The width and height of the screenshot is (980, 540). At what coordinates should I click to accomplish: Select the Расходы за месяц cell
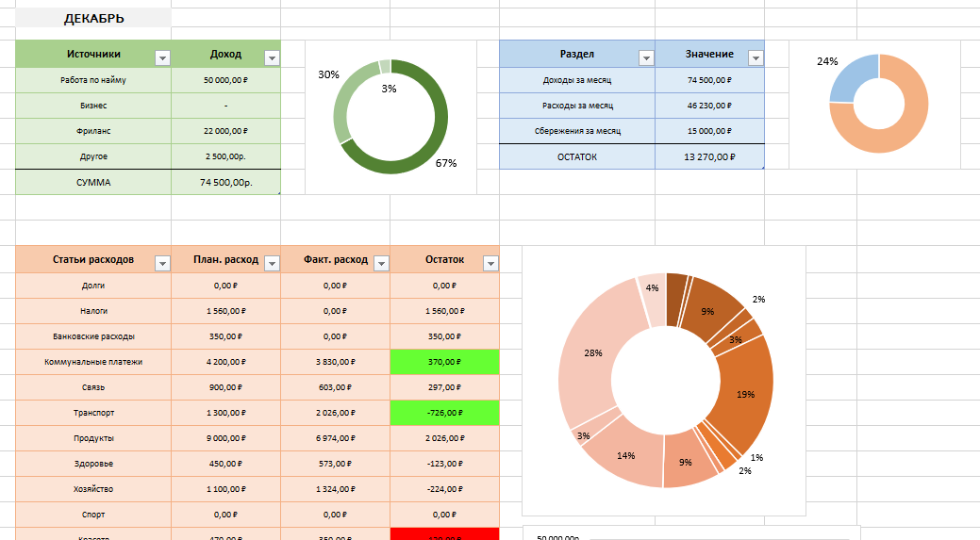coord(577,106)
